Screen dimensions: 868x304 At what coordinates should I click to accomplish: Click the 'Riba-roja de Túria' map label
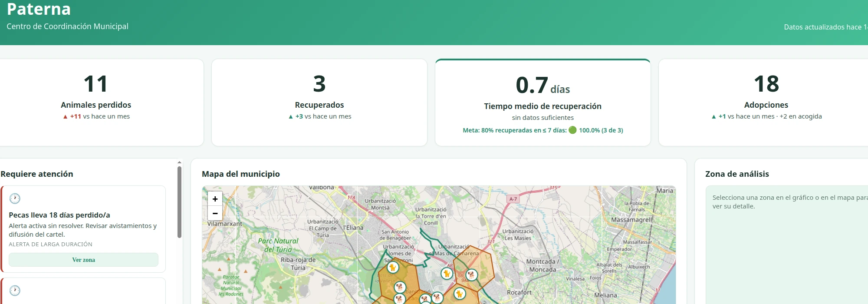coord(298,264)
